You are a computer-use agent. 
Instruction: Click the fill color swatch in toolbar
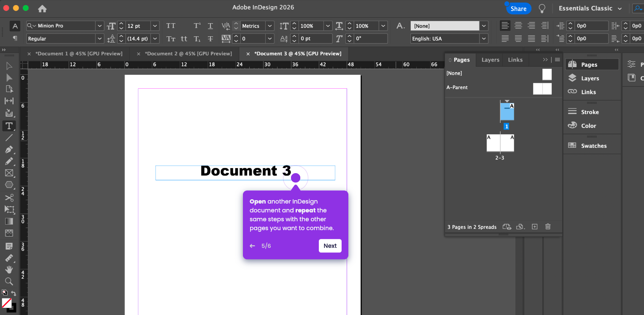pyautogui.click(x=7, y=303)
